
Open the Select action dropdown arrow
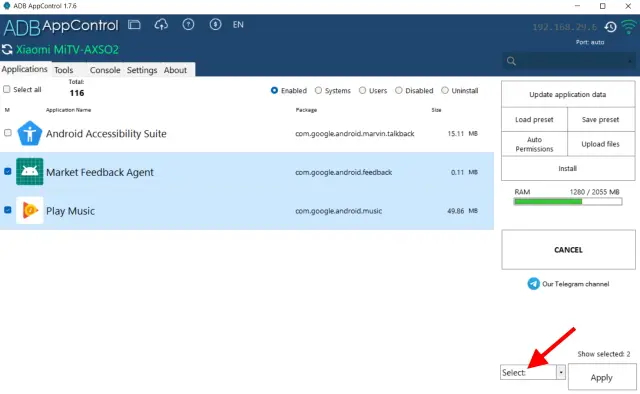point(561,372)
